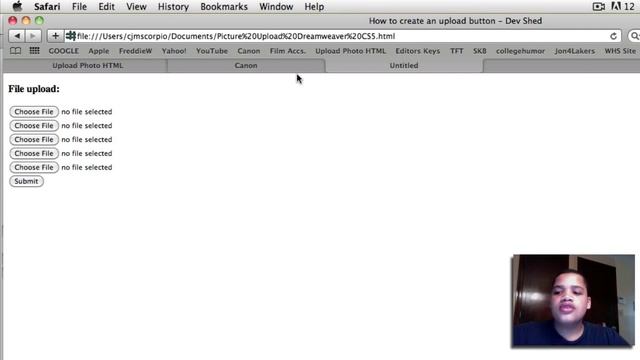Open the Film Accs. bookmark

coord(287,51)
